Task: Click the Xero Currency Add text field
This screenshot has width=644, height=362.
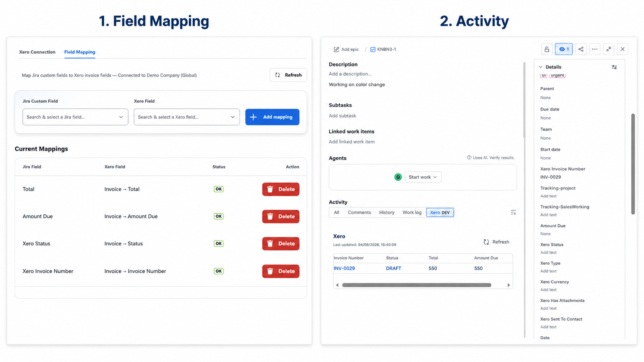Action: 548,290
